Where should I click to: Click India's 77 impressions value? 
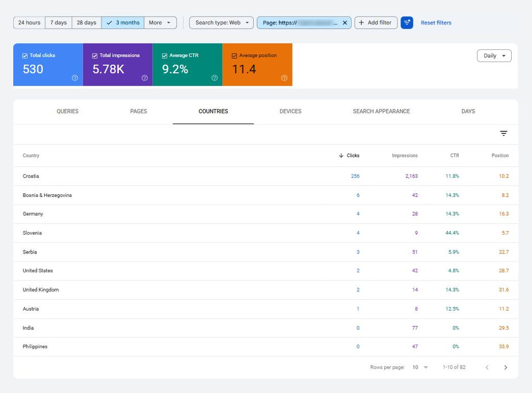pos(415,328)
